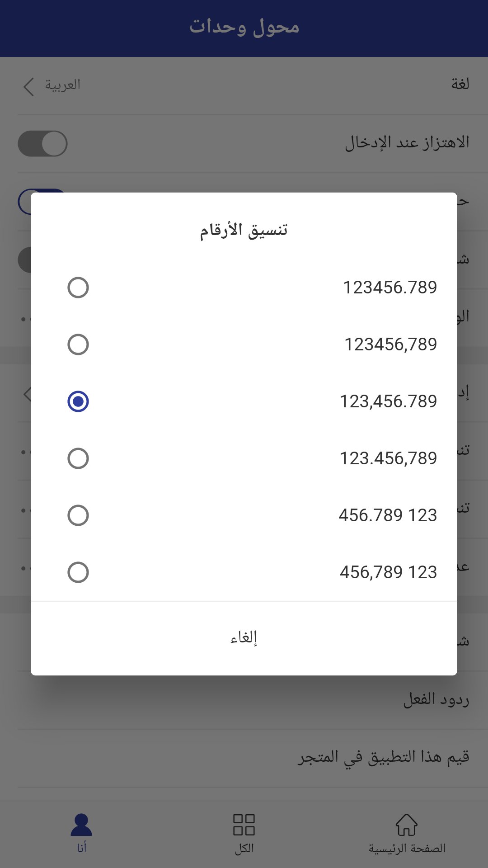Click the 123456.789 format text label
The width and height of the screenshot is (488, 868).
click(x=390, y=288)
